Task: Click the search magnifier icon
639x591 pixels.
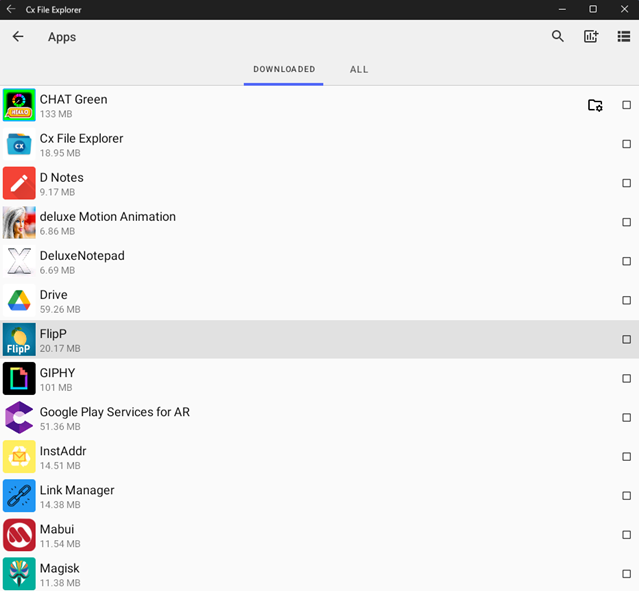Action: (558, 37)
